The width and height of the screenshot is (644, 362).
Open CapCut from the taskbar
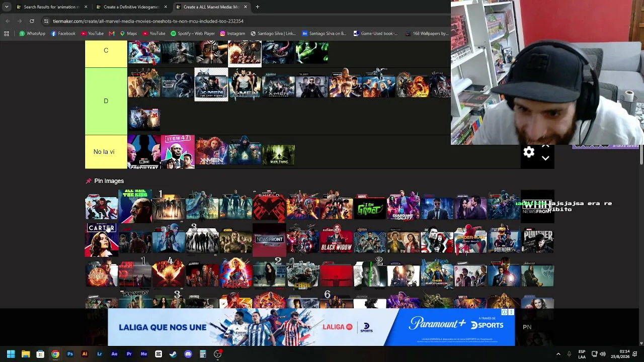pos(158,354)
